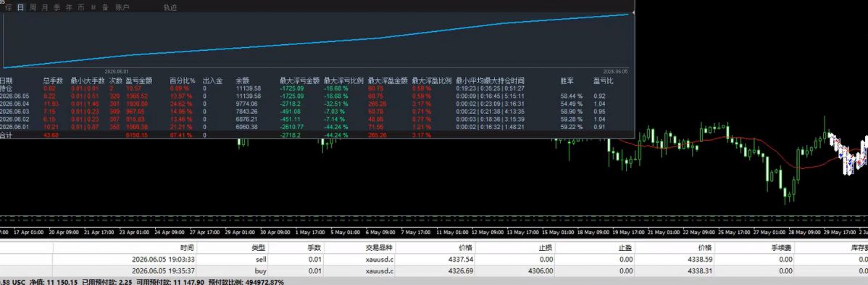The image size is (868, 285).
Task: Click the account summary status line with 净值
Action: (142, 281)
